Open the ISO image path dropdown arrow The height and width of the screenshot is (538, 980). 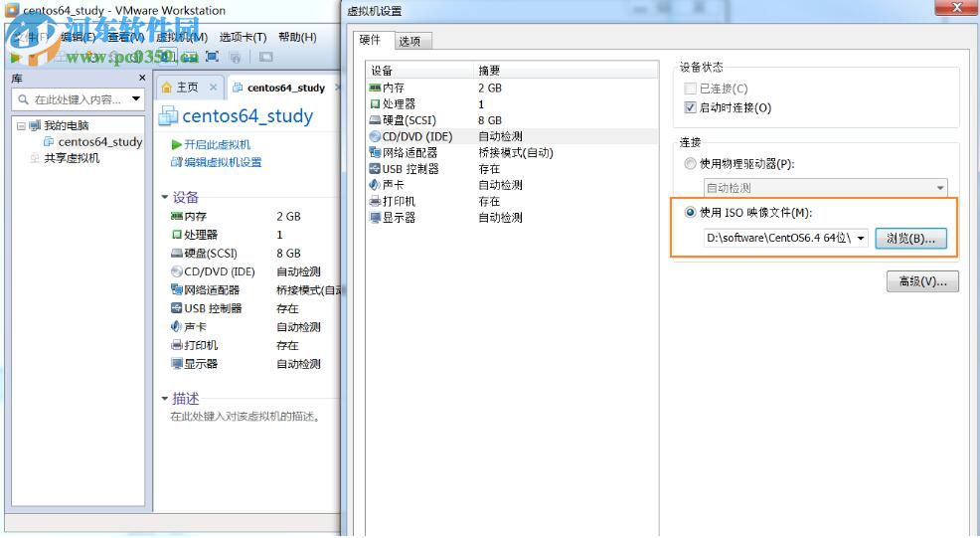tap(861, 239)
